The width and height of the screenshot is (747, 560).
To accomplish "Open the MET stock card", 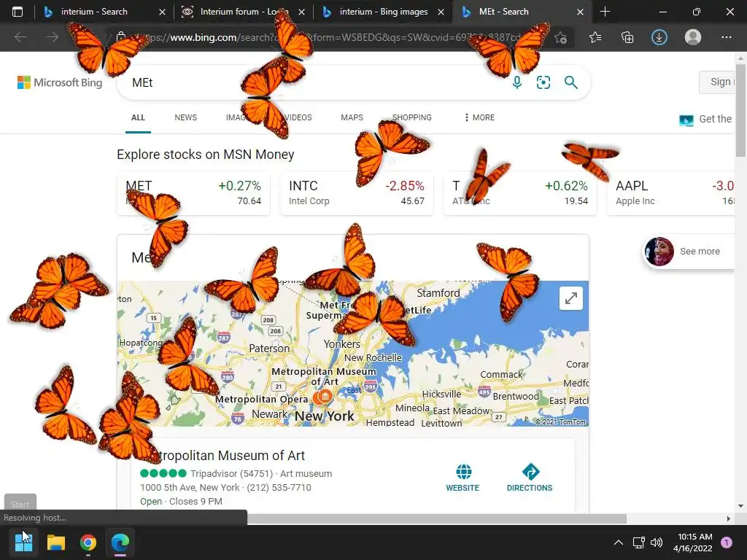I will point(193,192).
